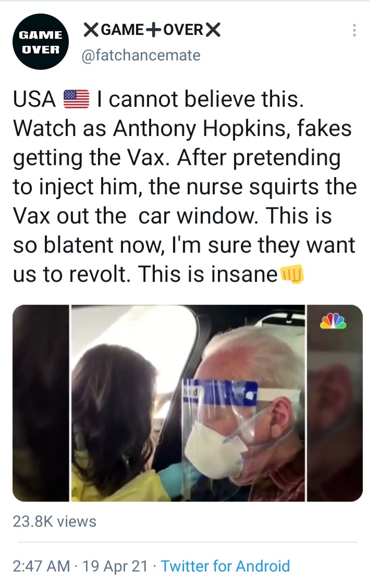
Task: Click the 19 Apr 21 date
Action: coord(115,566)
